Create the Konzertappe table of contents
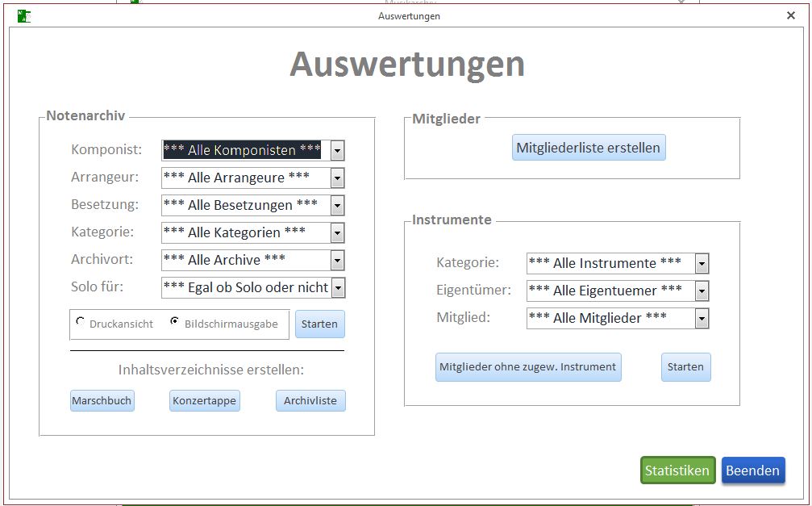Screen dimensions: 812x506 click(x=204, y=401)
